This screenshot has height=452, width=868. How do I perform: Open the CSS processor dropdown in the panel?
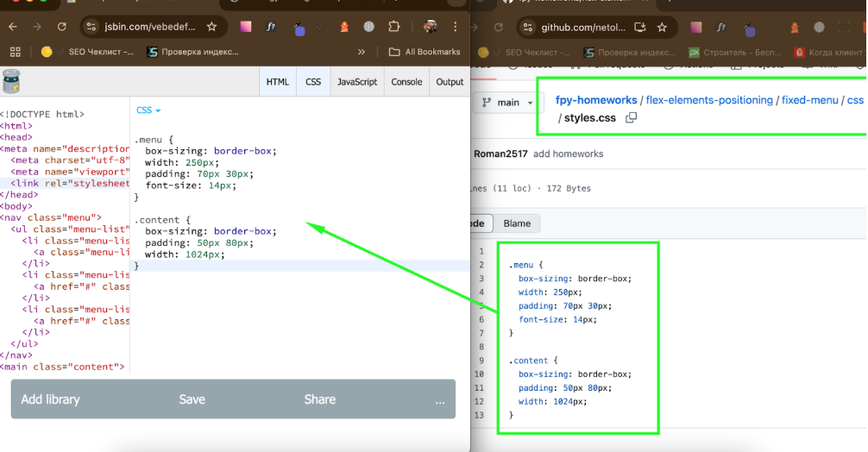pos(148,110)
